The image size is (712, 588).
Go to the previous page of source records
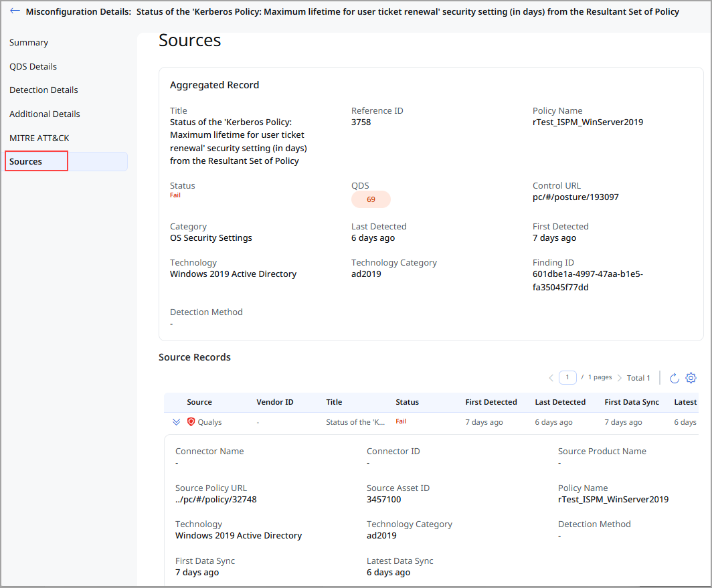tap(551, 377)
